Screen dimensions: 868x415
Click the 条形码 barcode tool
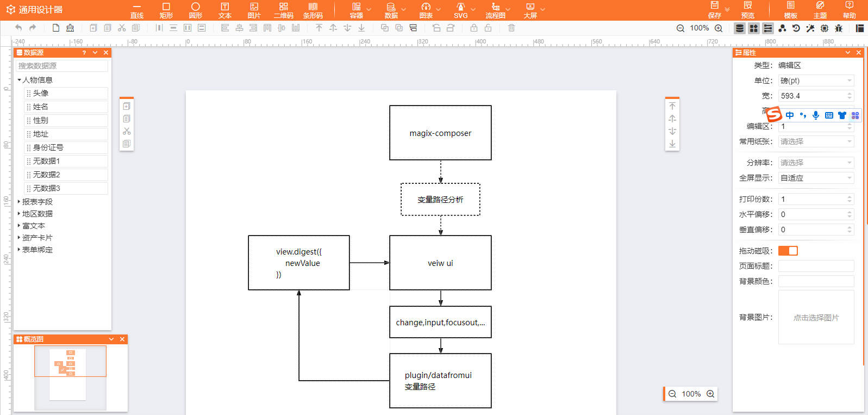pos(313,10)
